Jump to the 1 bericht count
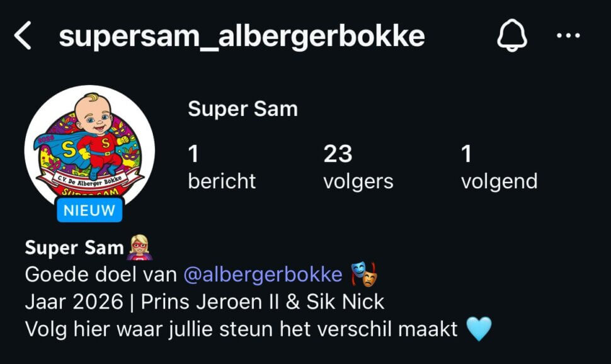 click(221, 166)
